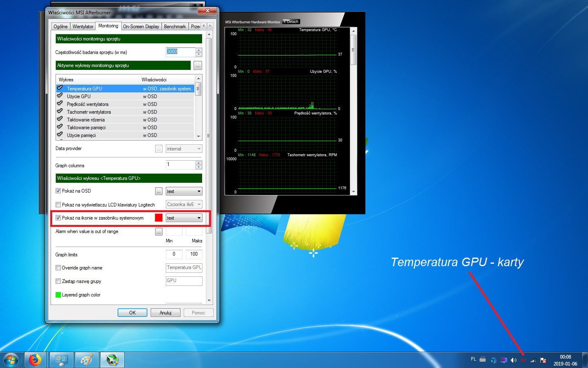Open the OSD text format dropdown
588x368 pixels.
pyautogui.click(x=184, y=191)
